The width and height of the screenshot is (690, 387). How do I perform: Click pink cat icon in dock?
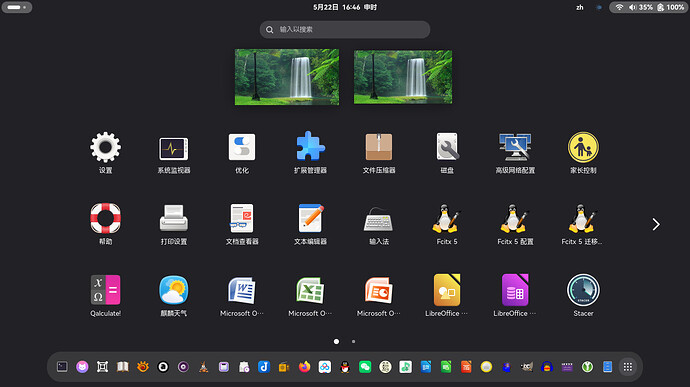pos(82,366)
